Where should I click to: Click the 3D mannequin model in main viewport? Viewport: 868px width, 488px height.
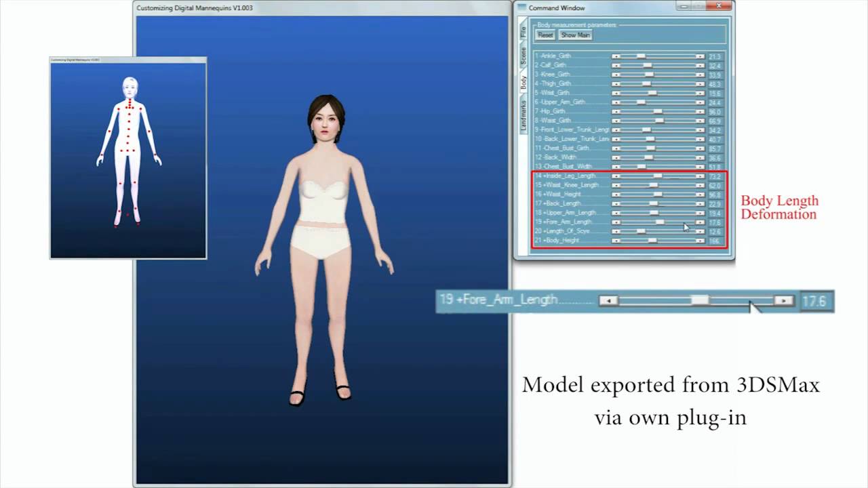coord(325,251)
